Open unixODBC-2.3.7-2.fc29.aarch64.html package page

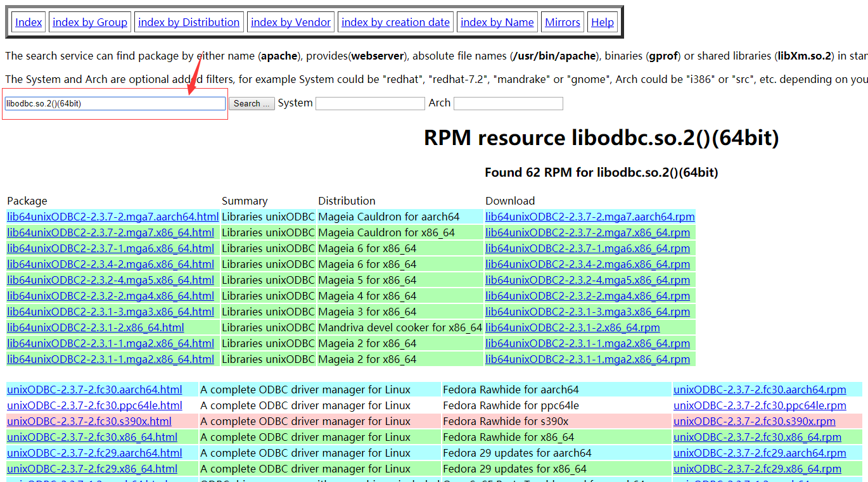tap(94, 453)
